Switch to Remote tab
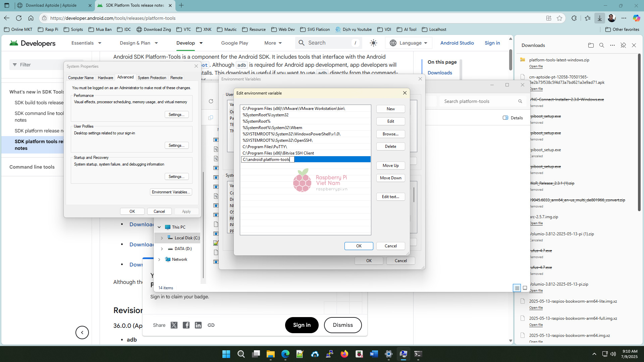 coord(176,78)
